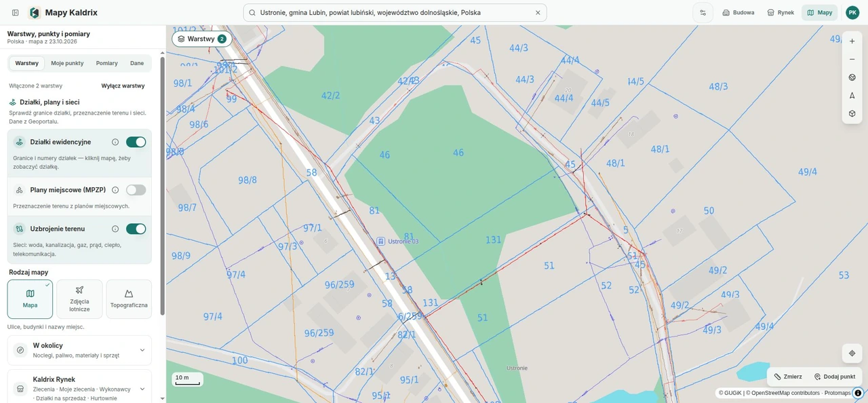
Task: Open the filter settings sliders icon
Action: (703, 12)
